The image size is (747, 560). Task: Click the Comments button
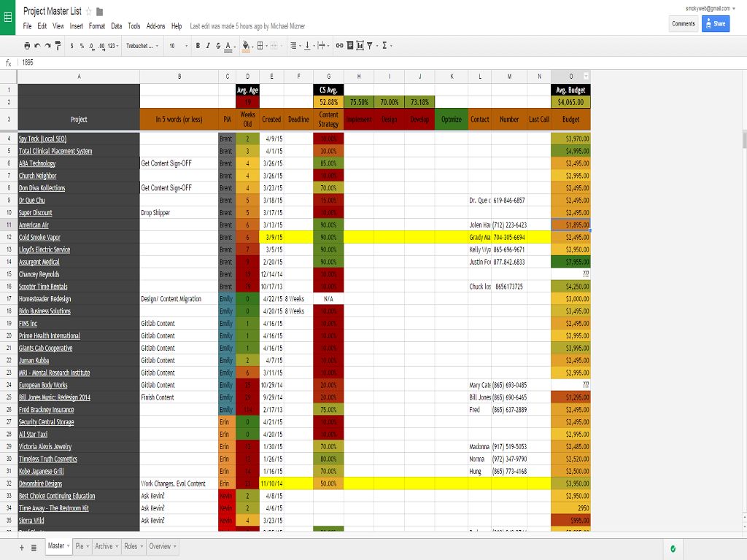[683, 23]
